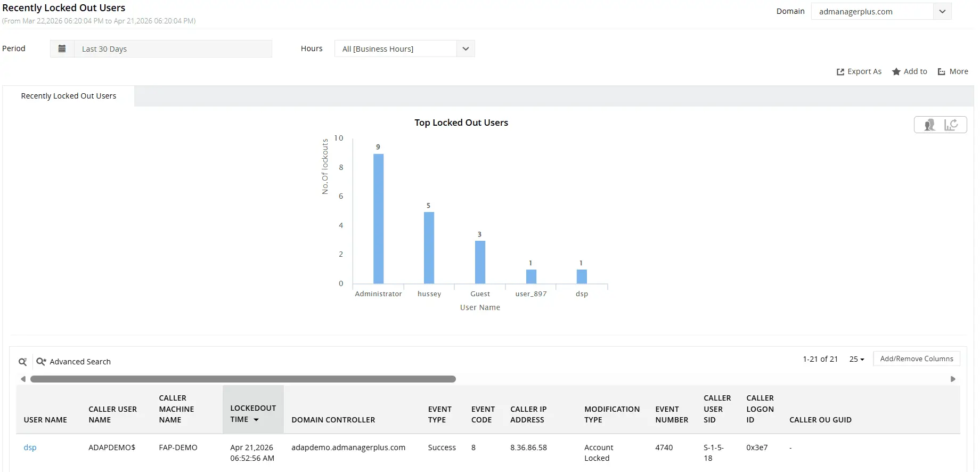This screenshot has width=980, height=472.
Task: Click Export As link
Action: pos(864,71)
